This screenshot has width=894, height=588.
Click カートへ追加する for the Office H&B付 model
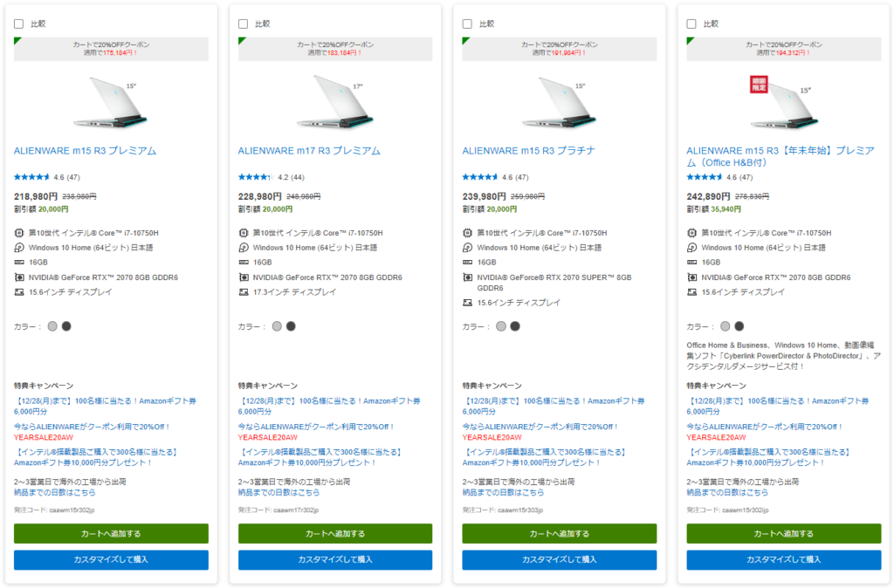click(x=784, y=534)
